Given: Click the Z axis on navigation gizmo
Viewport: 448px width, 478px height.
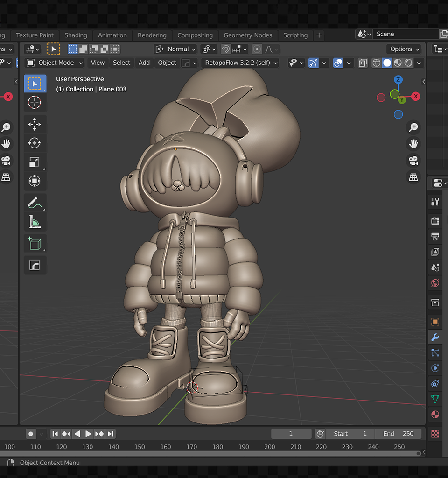Looking at the screenshot, I should point(398,79).
